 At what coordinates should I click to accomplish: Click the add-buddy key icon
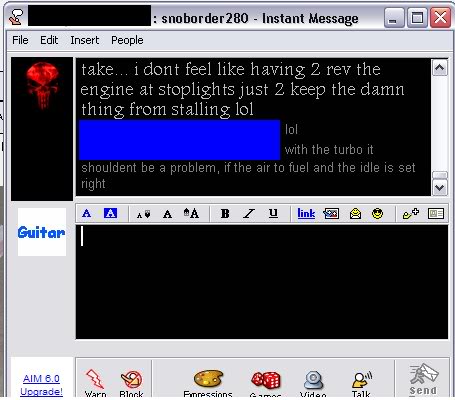coord(411,213)
